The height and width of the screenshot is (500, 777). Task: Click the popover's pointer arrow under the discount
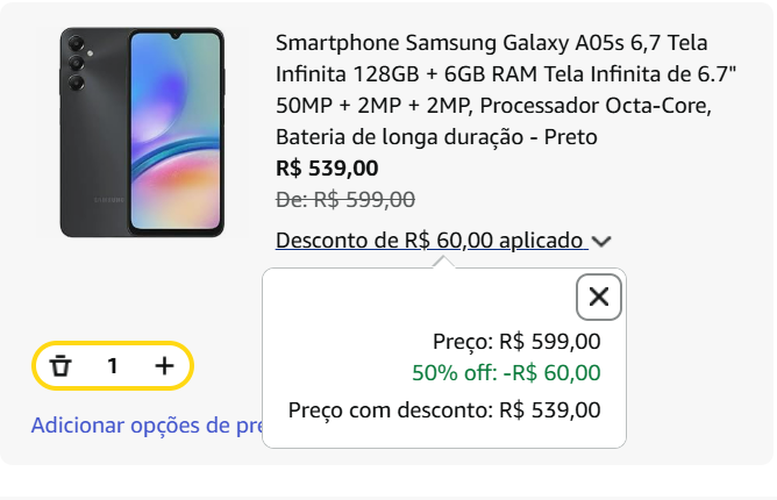(x=444, y=262)
